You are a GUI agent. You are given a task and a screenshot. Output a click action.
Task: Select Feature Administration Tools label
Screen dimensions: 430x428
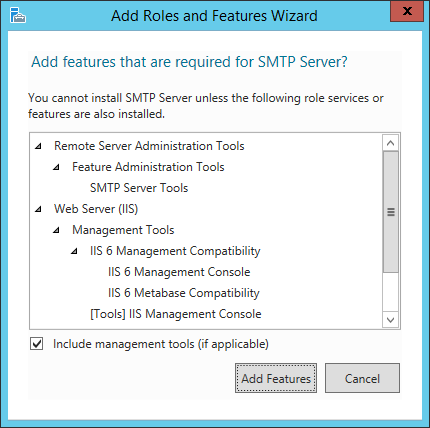(148, 167)
